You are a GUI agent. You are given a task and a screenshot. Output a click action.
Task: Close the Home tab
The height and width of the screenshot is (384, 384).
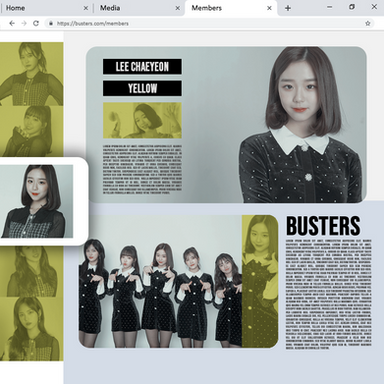pyautogui.click(x=86, y=8)
